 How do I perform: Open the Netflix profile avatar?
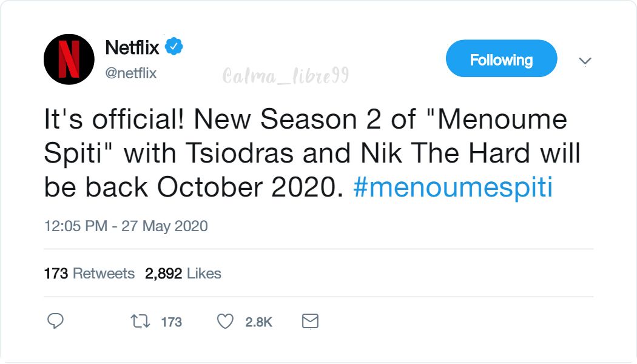click(68, 59)
